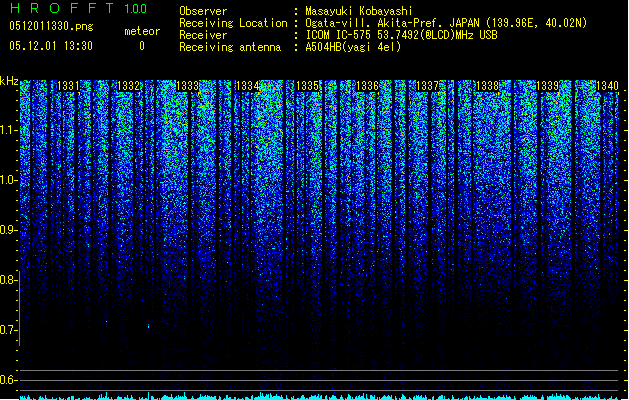Click the 1.0 frequency axis tick
Image resolution: width=629 pixels, height=400 pixels.
point(9,180)
